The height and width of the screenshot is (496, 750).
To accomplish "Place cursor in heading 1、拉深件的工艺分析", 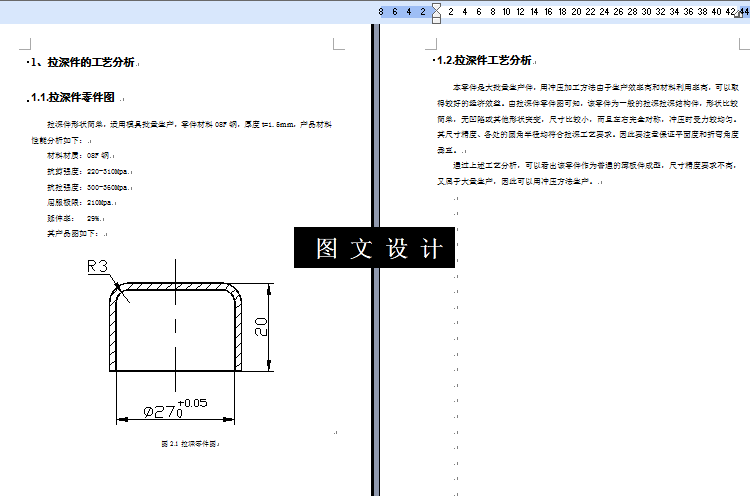I will point(82,62).
